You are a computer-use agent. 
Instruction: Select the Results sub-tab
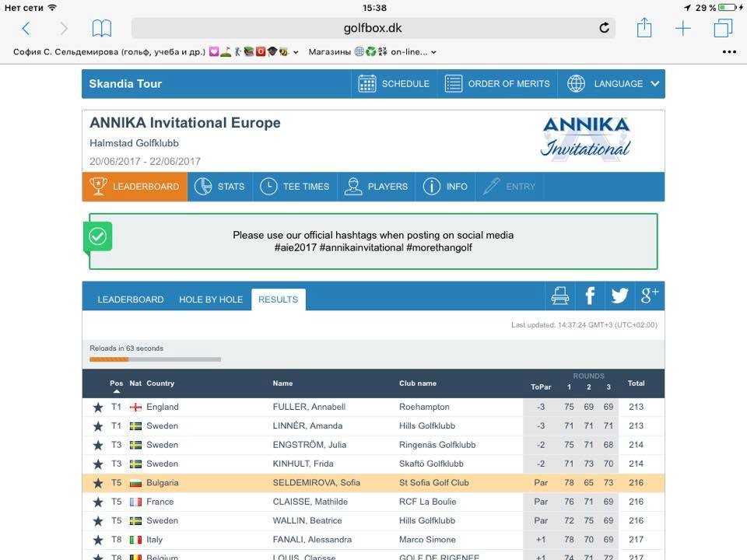(279, 299)
